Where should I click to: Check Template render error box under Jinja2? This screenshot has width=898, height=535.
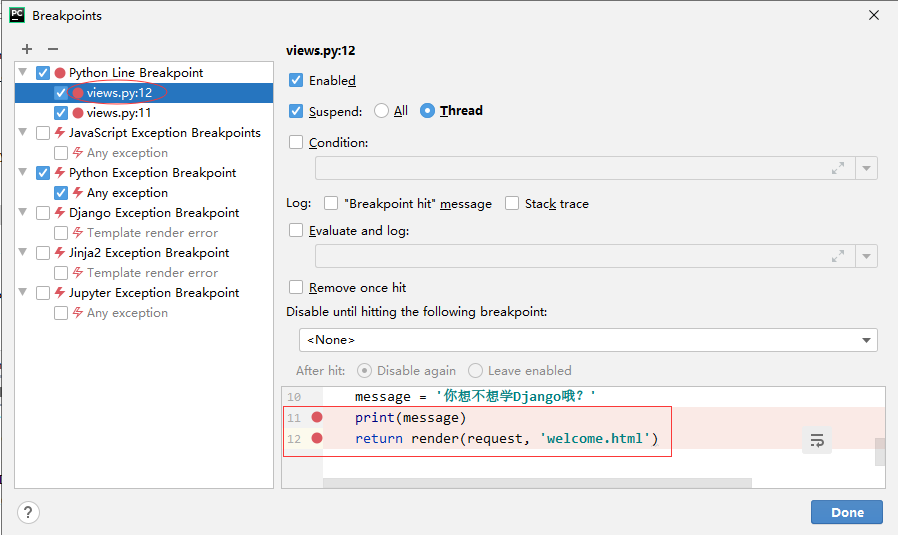61,273
